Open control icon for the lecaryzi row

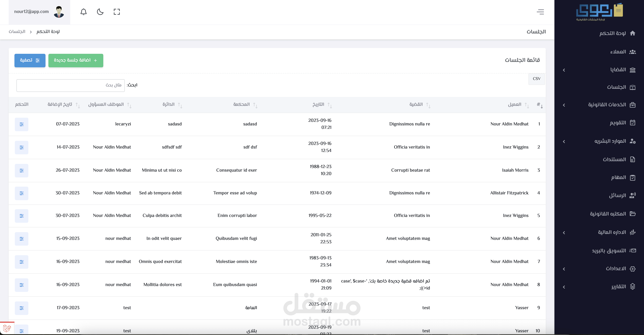21,124
